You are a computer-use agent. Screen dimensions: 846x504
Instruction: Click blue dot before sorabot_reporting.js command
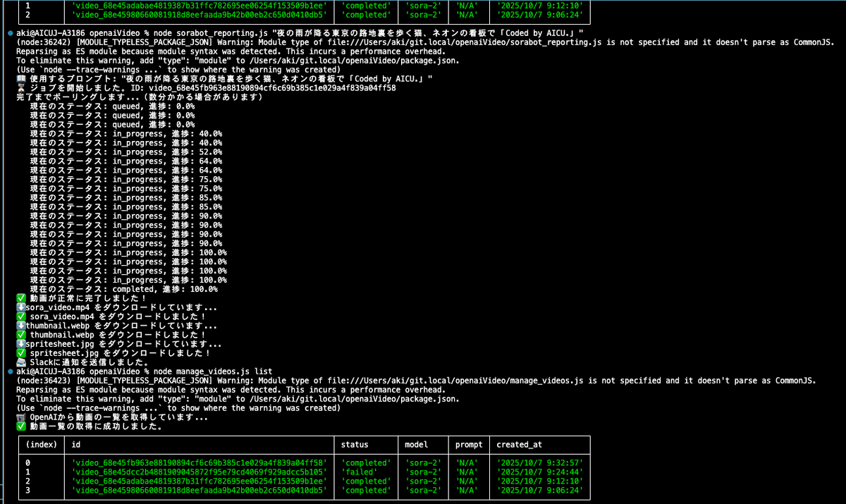10,34
